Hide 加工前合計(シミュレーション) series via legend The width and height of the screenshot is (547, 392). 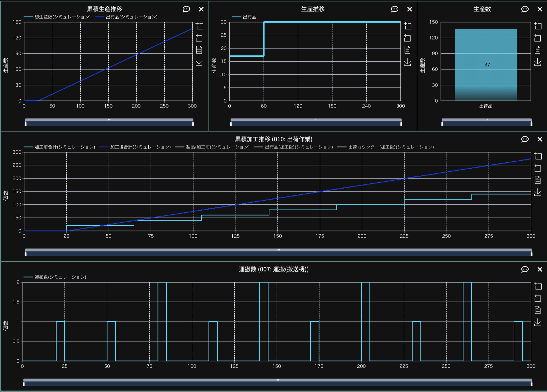59,147
